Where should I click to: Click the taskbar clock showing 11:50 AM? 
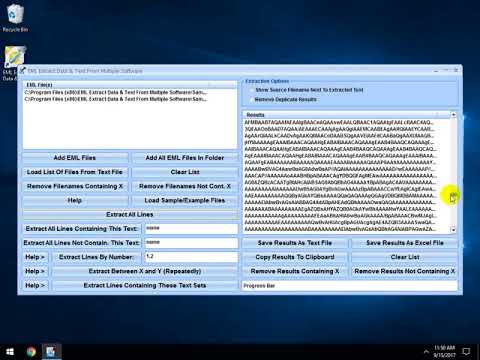point(444,352)
